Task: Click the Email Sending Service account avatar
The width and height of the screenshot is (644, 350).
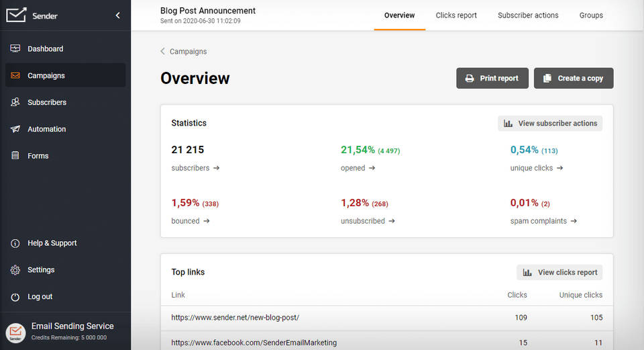Action: [15, 332]
